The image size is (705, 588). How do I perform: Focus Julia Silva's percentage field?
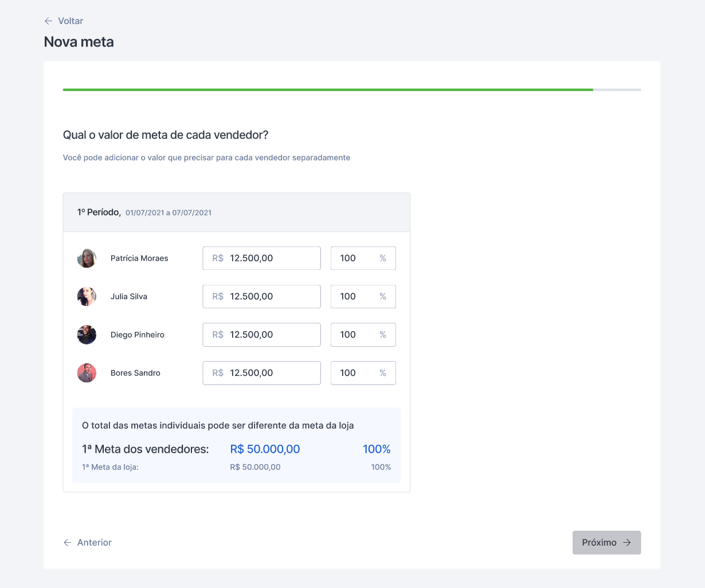click(355, 297)
